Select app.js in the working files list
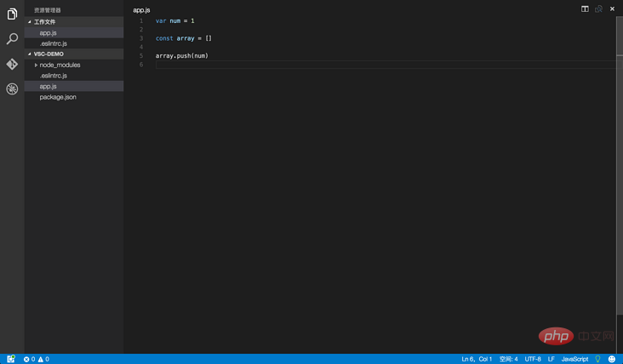 pos(48,32)
